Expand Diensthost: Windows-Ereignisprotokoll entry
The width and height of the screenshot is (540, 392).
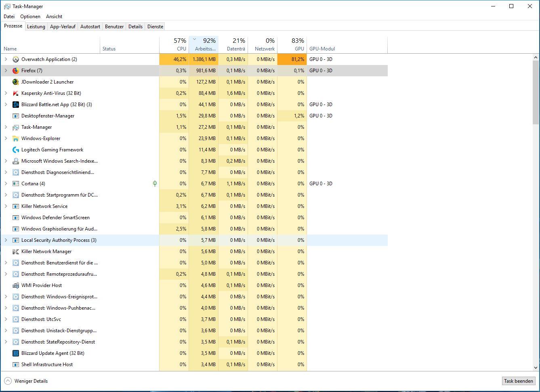point(6,297)
